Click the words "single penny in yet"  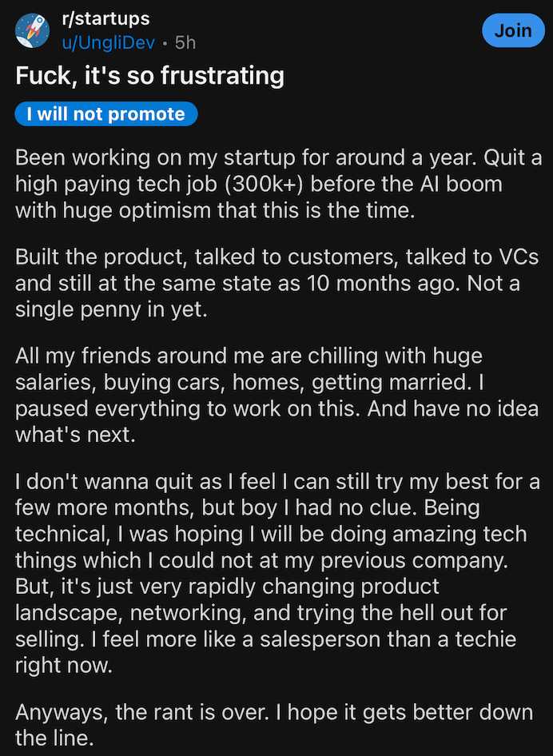(x=112, y=309)
